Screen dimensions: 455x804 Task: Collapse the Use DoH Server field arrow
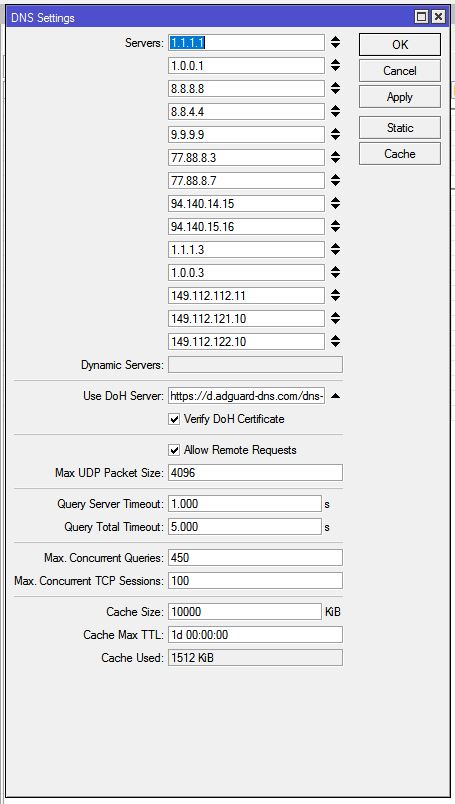(335, 396)
